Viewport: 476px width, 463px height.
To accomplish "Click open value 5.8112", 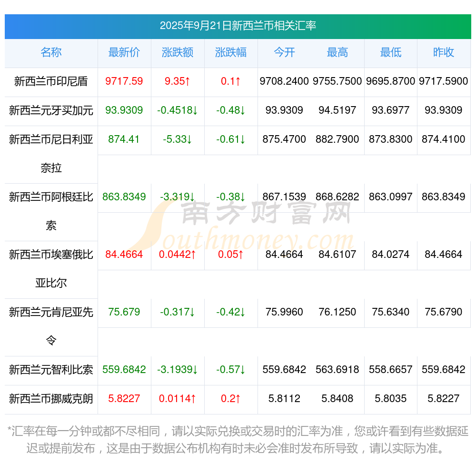I will 284,398.
